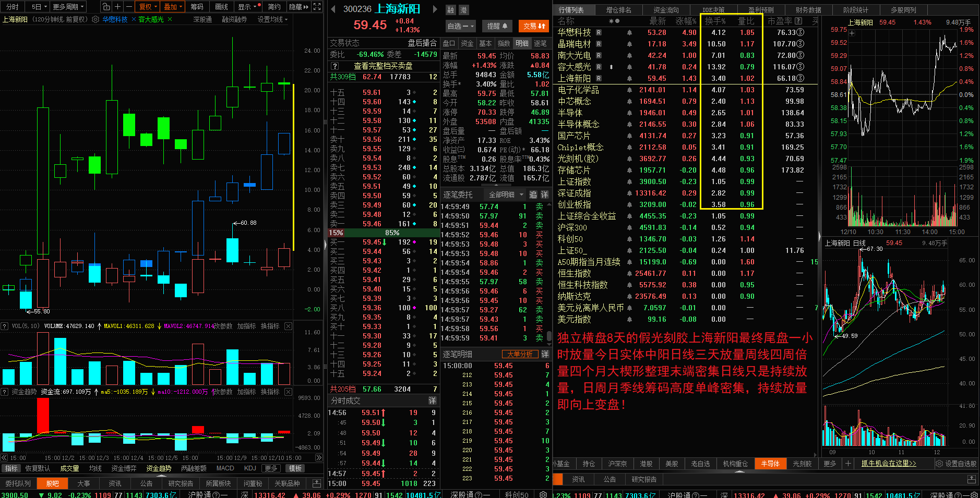Viewport: 980px width, 498px height.
Task: Toggle MACD indicator
Action: point(225,468)
